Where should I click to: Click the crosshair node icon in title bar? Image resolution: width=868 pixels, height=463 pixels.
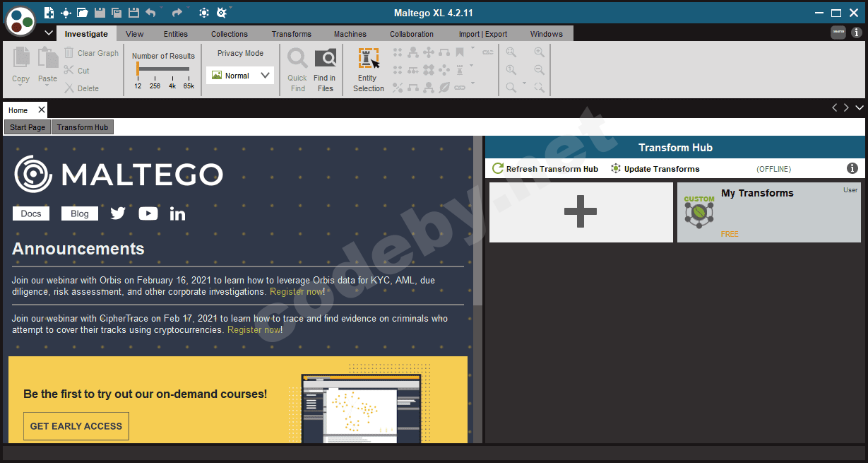pyautogui.click(x=66, y=13)
